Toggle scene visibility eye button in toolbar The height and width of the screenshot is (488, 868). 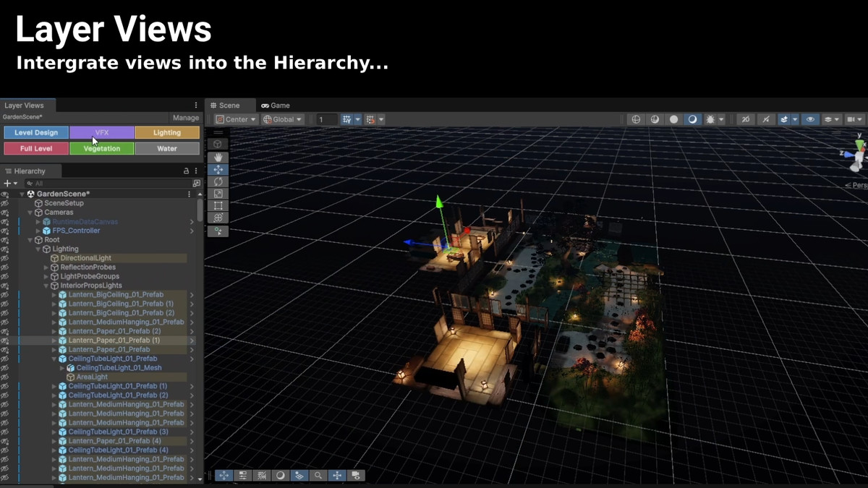(x=809, y=119)
